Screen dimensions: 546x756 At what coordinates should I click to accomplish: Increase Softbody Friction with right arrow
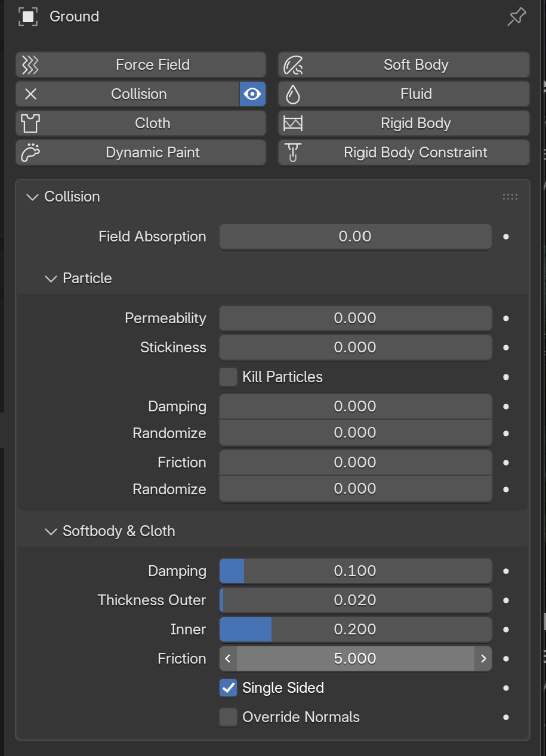[x=483, y=659]
